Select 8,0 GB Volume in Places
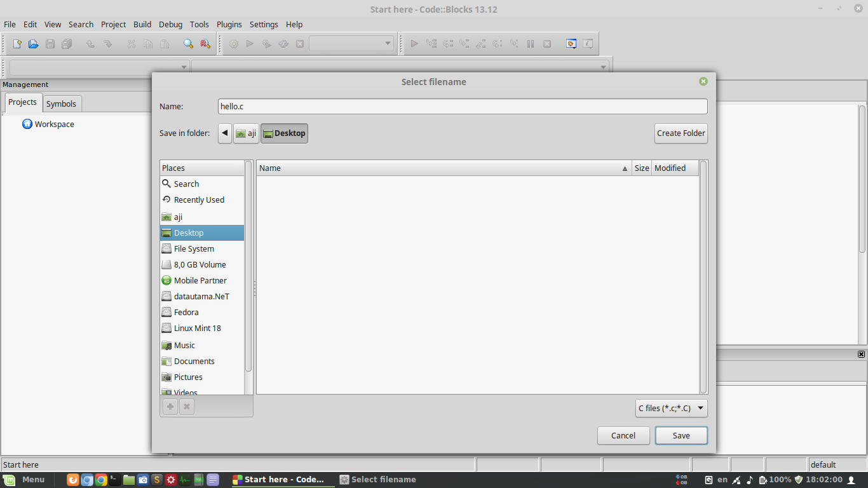 pos(201,264)
